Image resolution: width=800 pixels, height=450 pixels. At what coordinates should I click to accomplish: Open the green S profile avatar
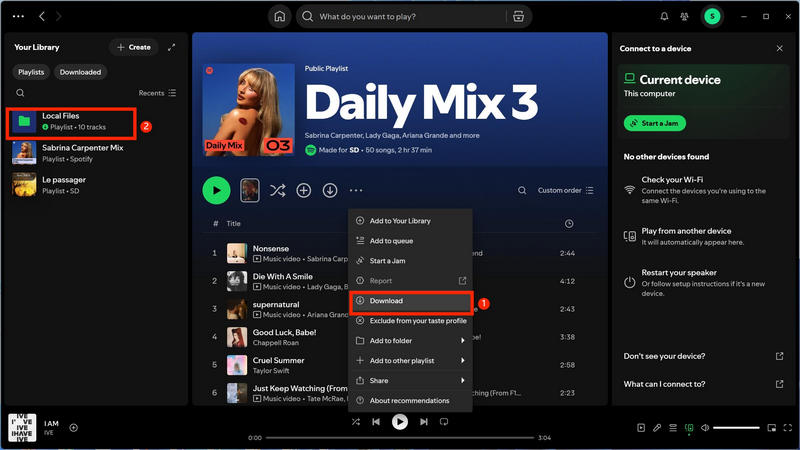coord(712,16)
